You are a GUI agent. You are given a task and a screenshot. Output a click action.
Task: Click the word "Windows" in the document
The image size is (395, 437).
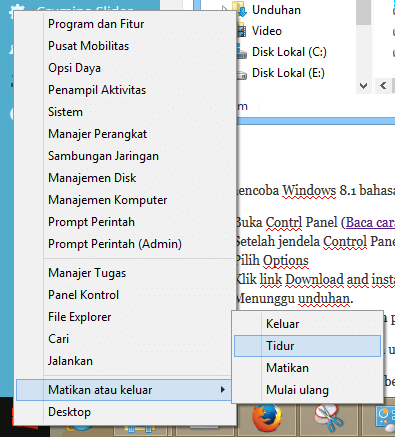[x=309, y=190]
